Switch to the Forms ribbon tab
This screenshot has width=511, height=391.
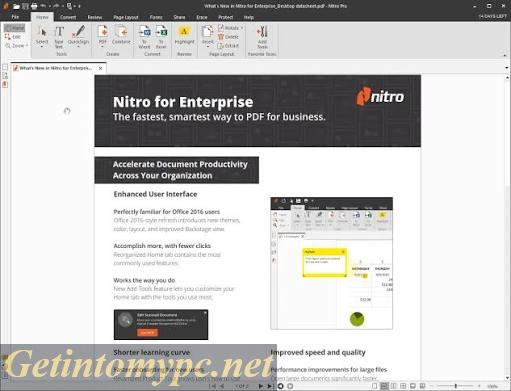(156, 17)
